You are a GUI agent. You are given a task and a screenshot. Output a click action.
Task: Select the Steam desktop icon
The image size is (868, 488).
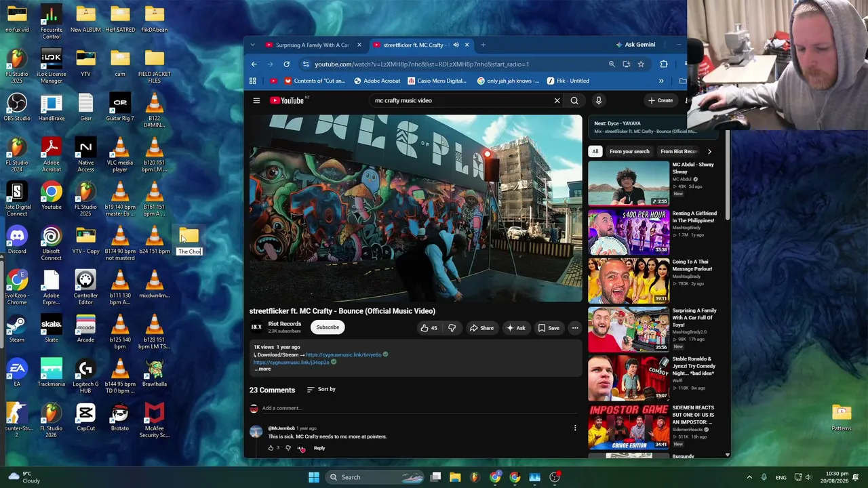click(17, 329)
